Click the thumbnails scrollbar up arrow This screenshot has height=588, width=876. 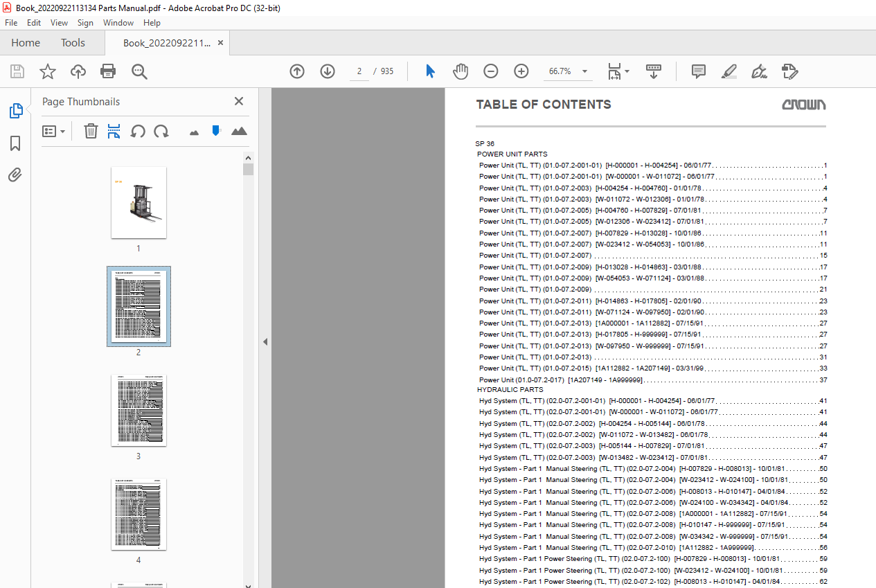tap(248, 157)
